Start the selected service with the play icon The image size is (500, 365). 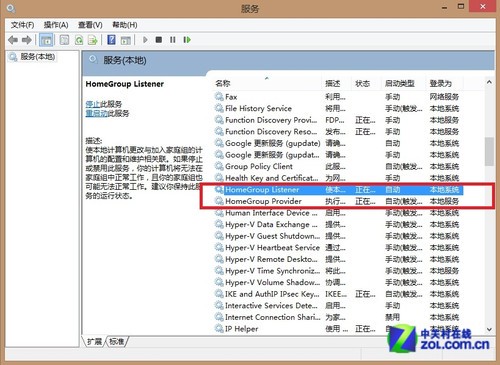(x=145, y=40)
